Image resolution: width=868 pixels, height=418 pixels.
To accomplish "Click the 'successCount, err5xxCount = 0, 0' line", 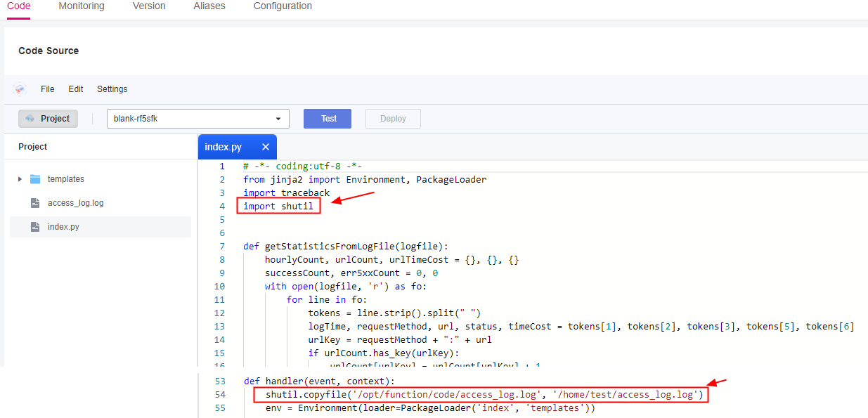I will [x=351, y=273].
